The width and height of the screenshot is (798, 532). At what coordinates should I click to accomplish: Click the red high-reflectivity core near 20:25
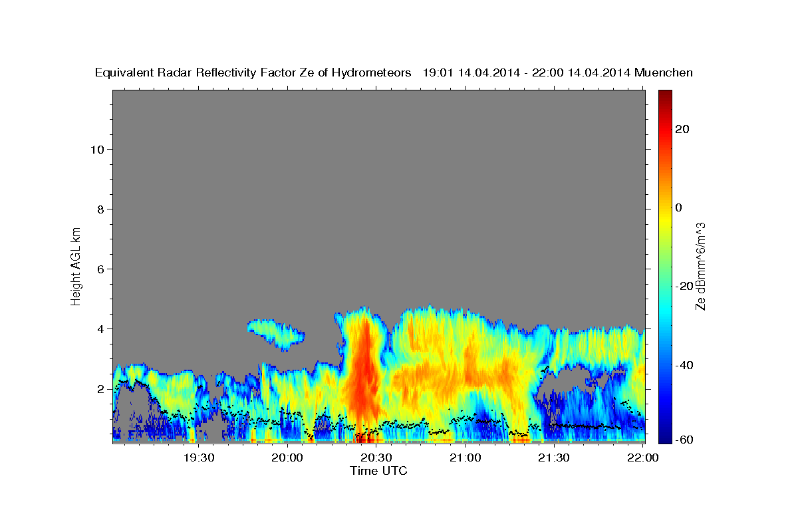pos(362,372)
